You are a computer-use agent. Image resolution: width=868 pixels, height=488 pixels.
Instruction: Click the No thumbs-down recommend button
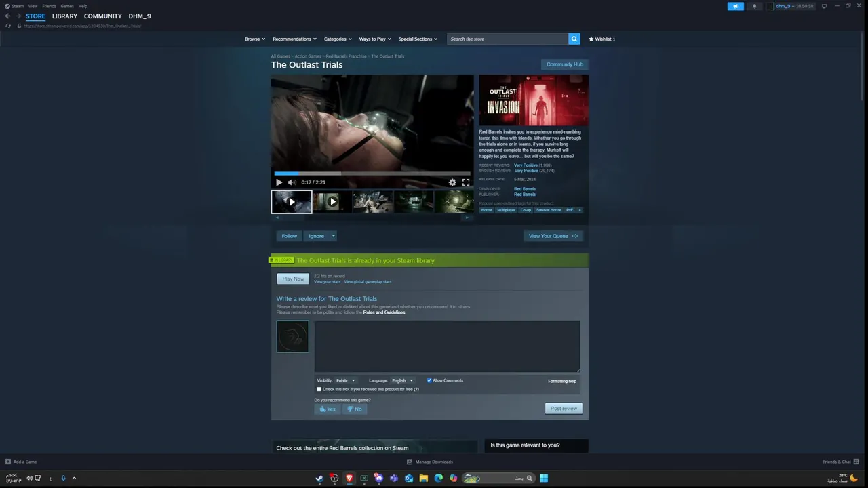(355, 409)
